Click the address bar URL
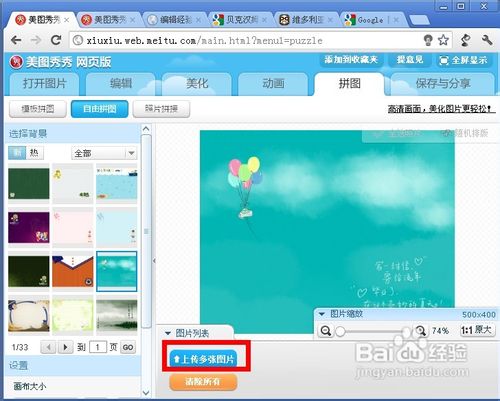Screen dimensions: 500x401 click(204, 41)
